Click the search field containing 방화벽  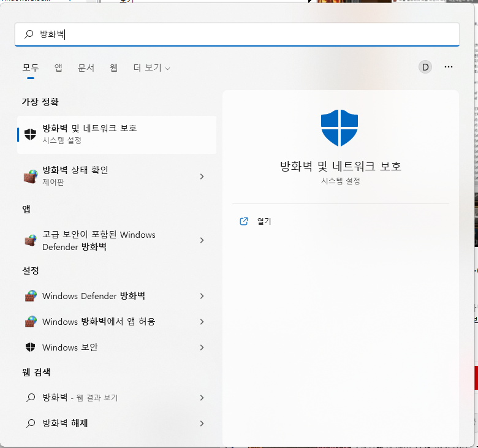click(x=237, y=34)
